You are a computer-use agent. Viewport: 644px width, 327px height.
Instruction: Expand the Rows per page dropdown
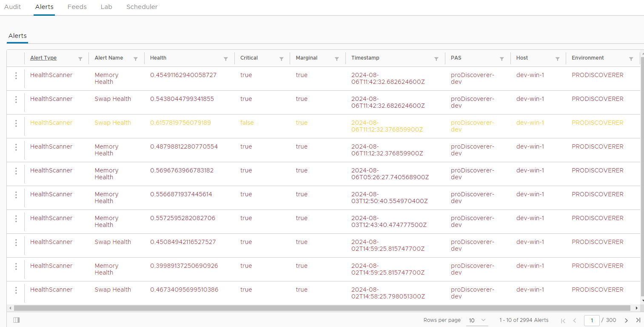(477, 320)
